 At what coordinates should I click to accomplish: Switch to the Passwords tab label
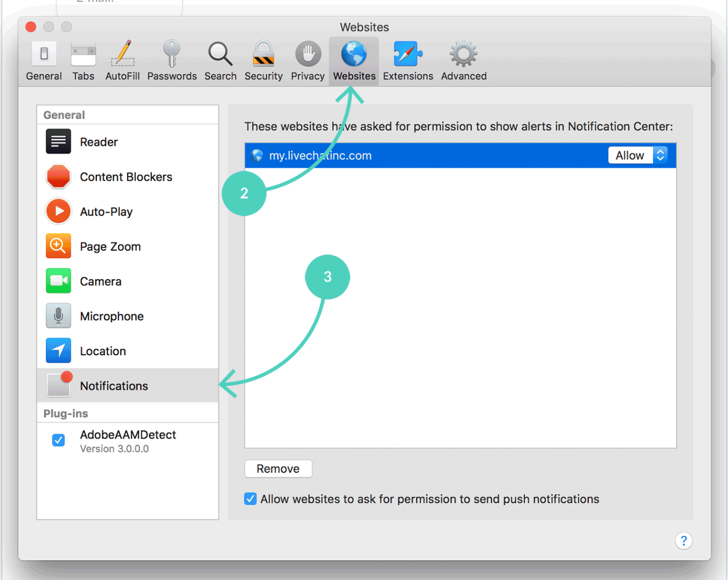pos(172,76)
